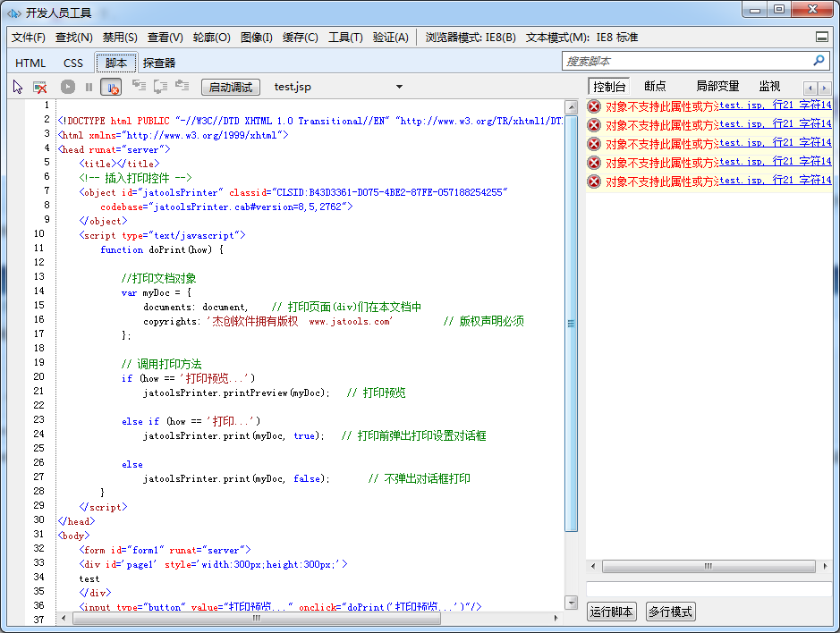840x633 pixels.
Task: Click second console error message text
Action: pos(662,125)
